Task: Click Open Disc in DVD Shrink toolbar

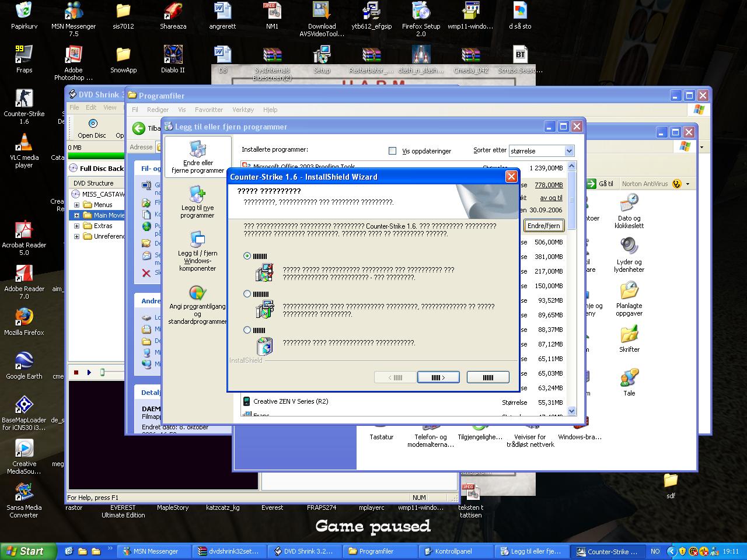Action: tap(92, 128)
